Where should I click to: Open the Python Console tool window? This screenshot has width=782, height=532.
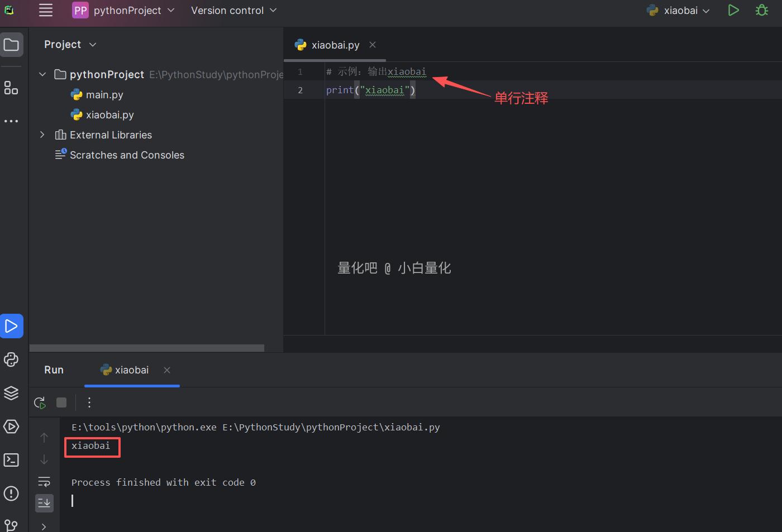click(11, 360)
